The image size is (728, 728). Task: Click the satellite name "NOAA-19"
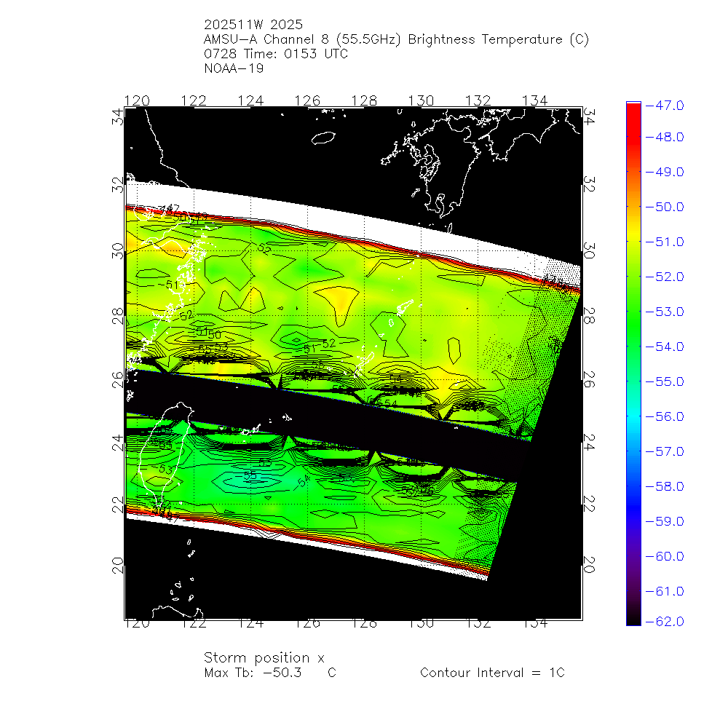[234, 68]
